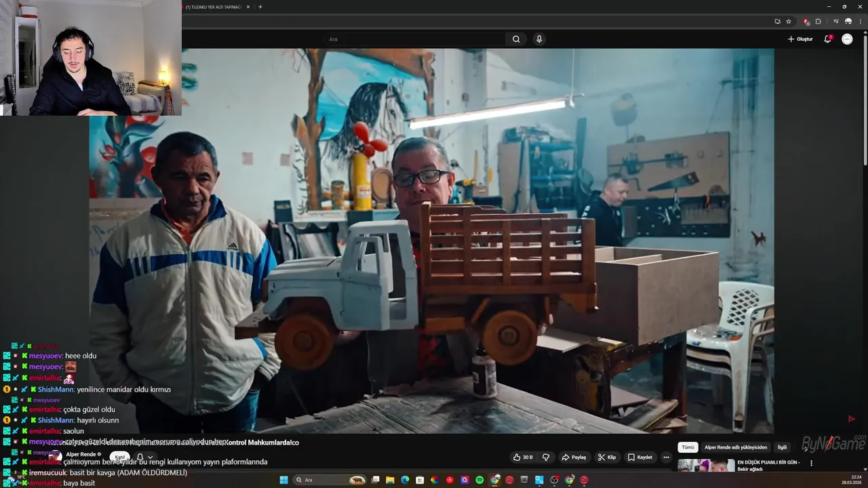Open YouTube Music icon on taskbar
The image size is (868, 488).
tap(450, 480)
